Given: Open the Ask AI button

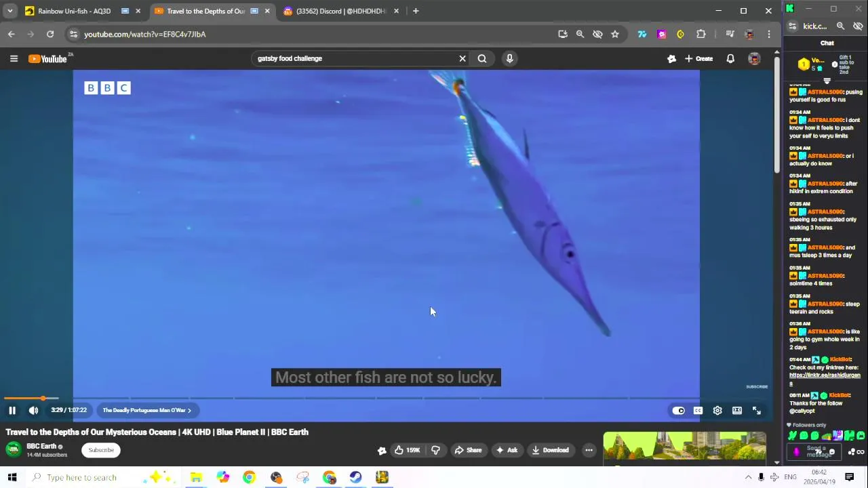Looking at the screenshot, I should [507, 450].
